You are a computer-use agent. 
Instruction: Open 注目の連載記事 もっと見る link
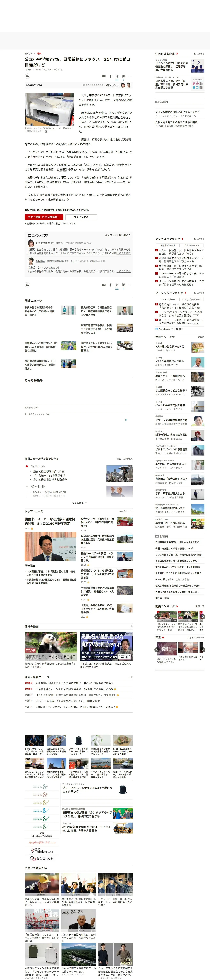tap(199, 54)
